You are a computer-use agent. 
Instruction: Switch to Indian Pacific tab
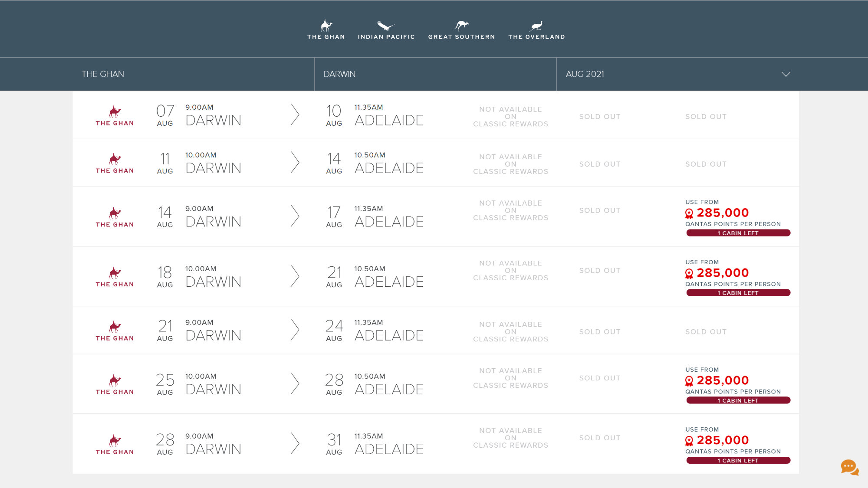pyautogui.click(x=386, y=29)
